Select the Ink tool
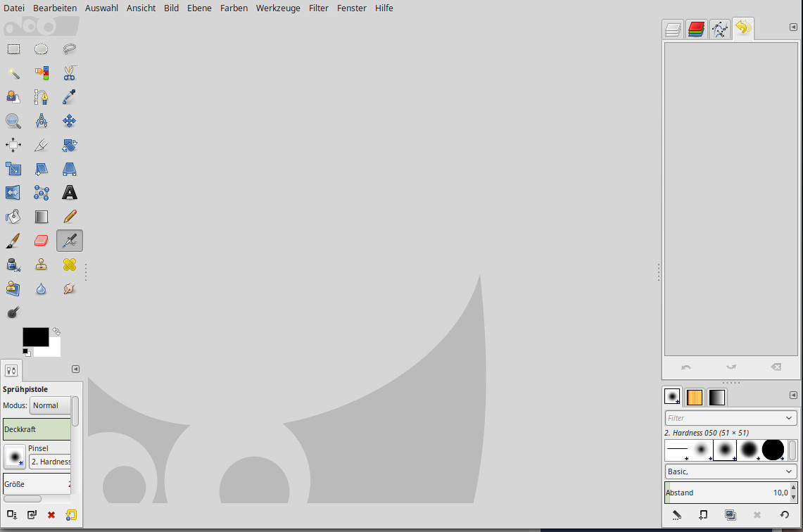Viewport: 803px width, 532px height. coord(13,265)
